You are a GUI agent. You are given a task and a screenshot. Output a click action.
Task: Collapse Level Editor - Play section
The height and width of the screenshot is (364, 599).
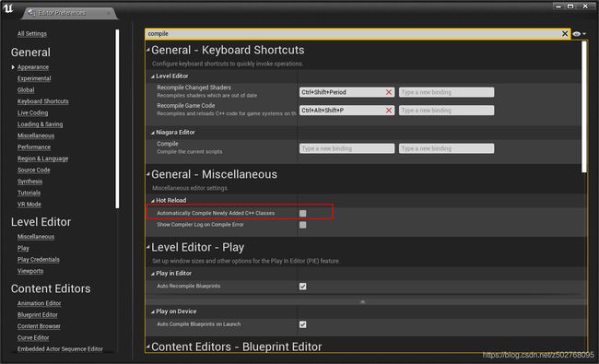click(148, 247)
